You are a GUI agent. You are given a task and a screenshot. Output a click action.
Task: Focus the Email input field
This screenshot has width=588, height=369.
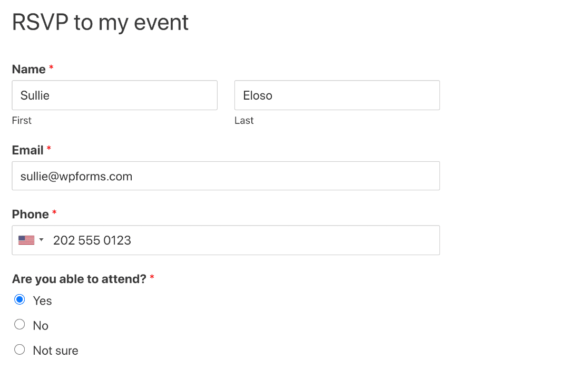point(226,176)
